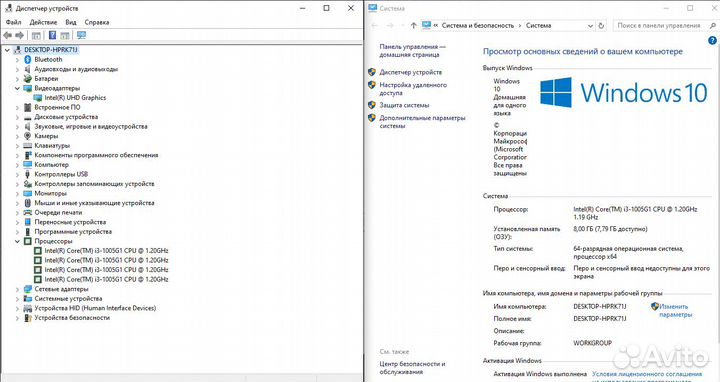Click the Сетевые адаптеры icon
The image size is (720, 382).
tap(28, 289)
